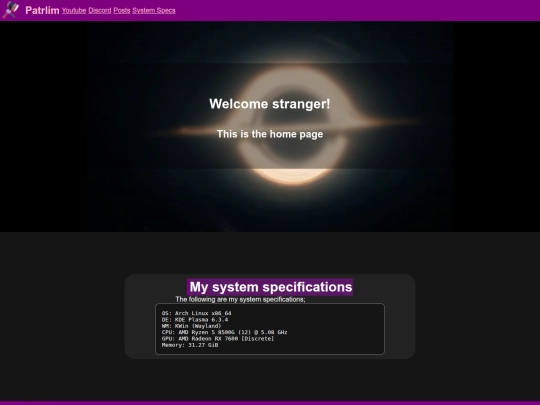Image resolution: width=540 pixels, height=405 pixels.
Task: Click the My system specifications heading
Action: tap(270, 287)
